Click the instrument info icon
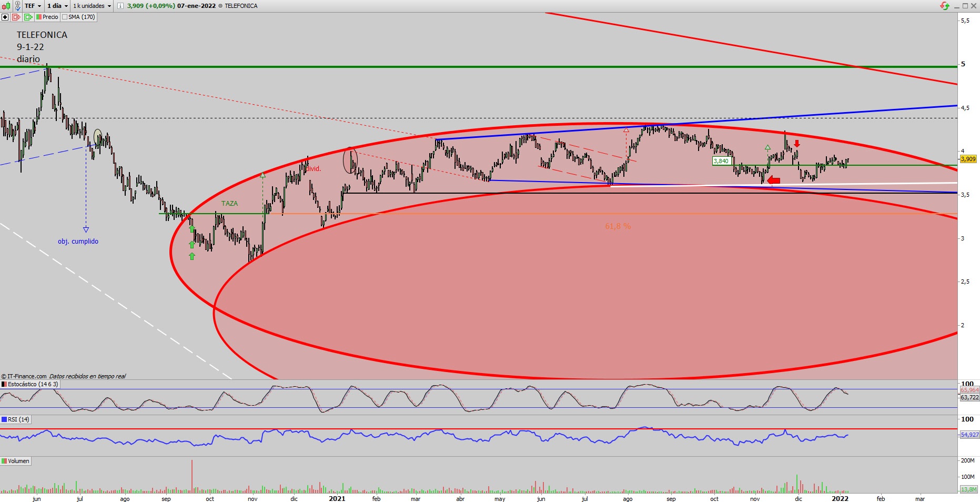 [x=120, y=6]
